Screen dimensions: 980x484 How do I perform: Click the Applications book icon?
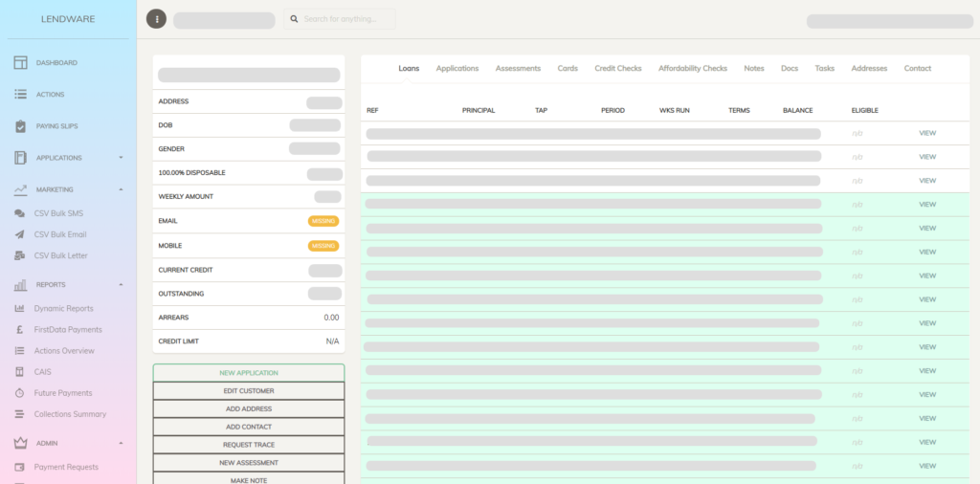click(x=21, y=158)
